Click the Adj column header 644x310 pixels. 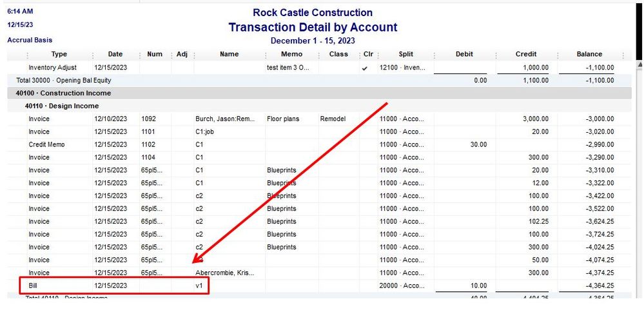coord(182,54)
